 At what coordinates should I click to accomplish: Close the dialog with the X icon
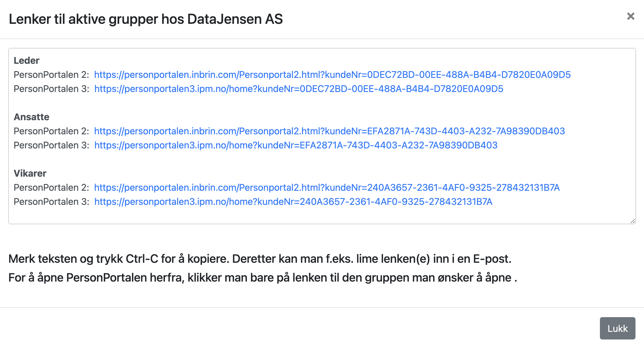[x=630, y=16]
